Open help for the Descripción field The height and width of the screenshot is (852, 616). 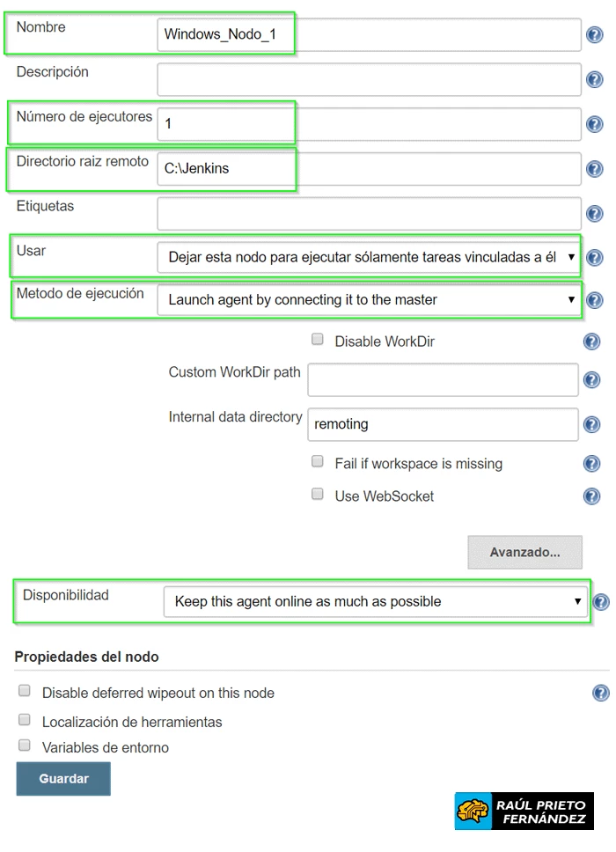594,80
